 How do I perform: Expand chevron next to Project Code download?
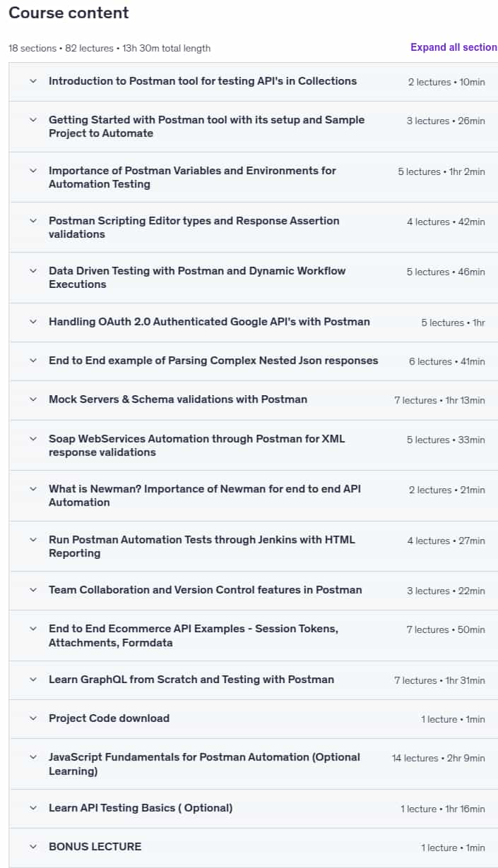pyautogui.click(x=32, y=718)
